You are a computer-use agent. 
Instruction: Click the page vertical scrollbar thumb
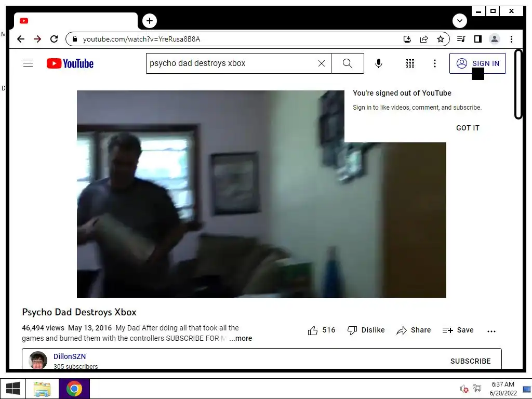pyautogui.click(x=518, y=84)
